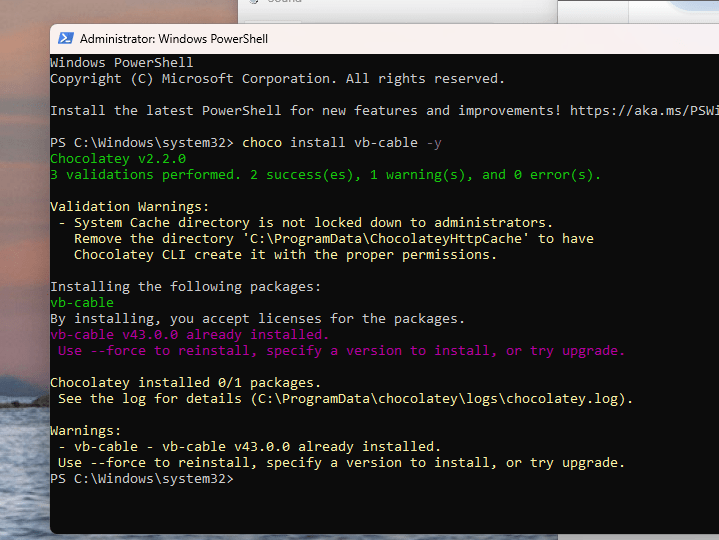
Task: Click the chocolatey.log path in 'See the log' line
Action: pyautogui.click(x=437, y=399)
